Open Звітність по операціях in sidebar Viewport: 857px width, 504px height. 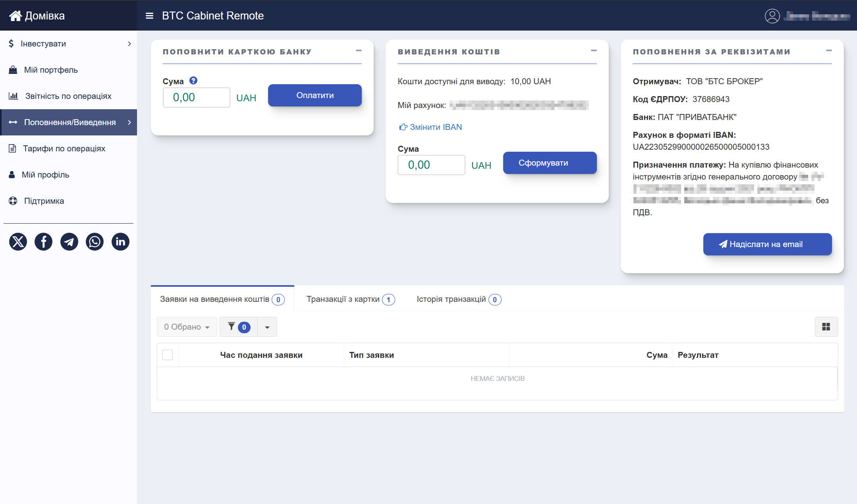(x=68, y=96)
